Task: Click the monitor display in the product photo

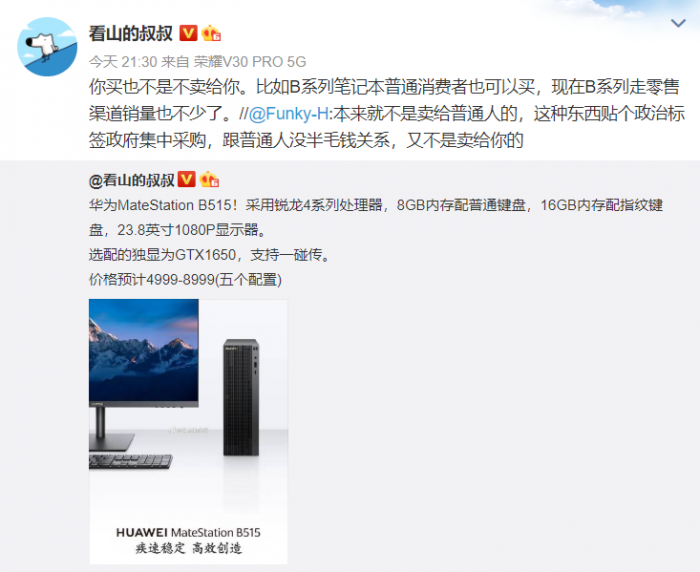Action: click(x=144, y=352)
